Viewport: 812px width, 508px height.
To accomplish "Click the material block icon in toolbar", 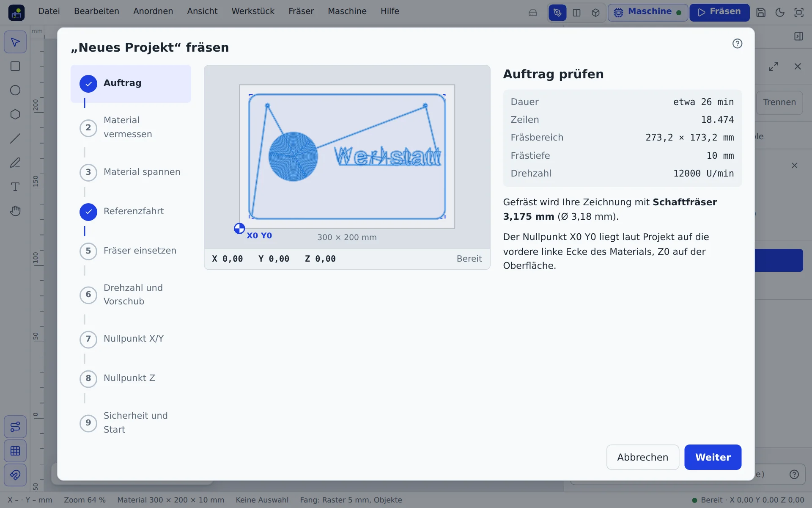I will tap(533, 13).
